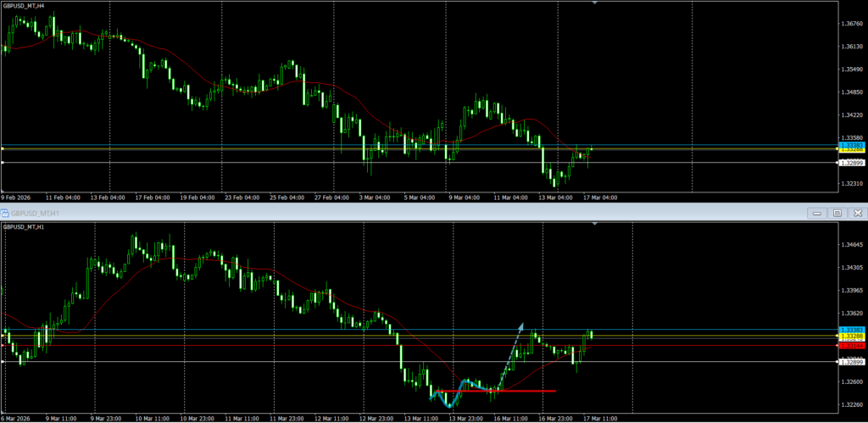The image size is (868, 423).
Task: Click the white 1.32899 price label on H1
Action: coord(850,362)
